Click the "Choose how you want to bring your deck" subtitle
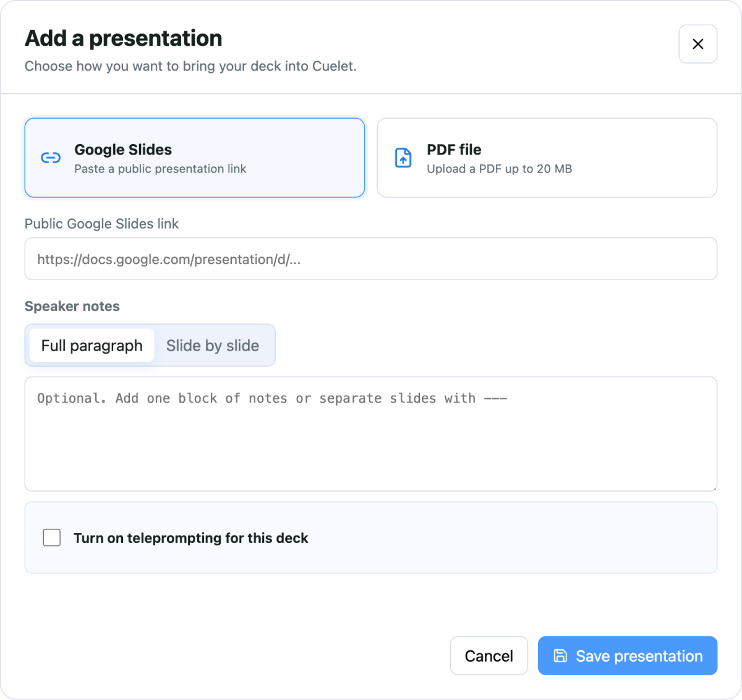Screen dimensions: 742x700 [x=190, y=66]
